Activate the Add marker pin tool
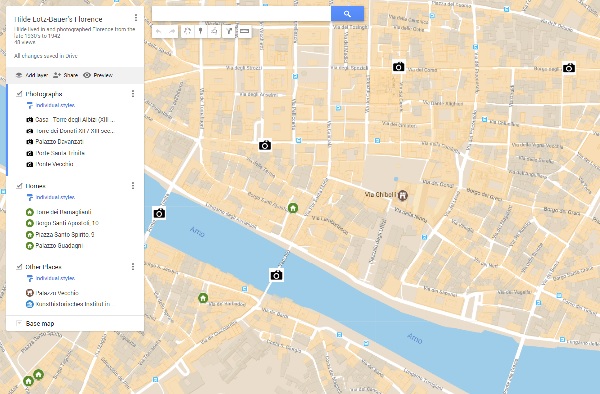The image size is (600, 394). click(201, 31)
